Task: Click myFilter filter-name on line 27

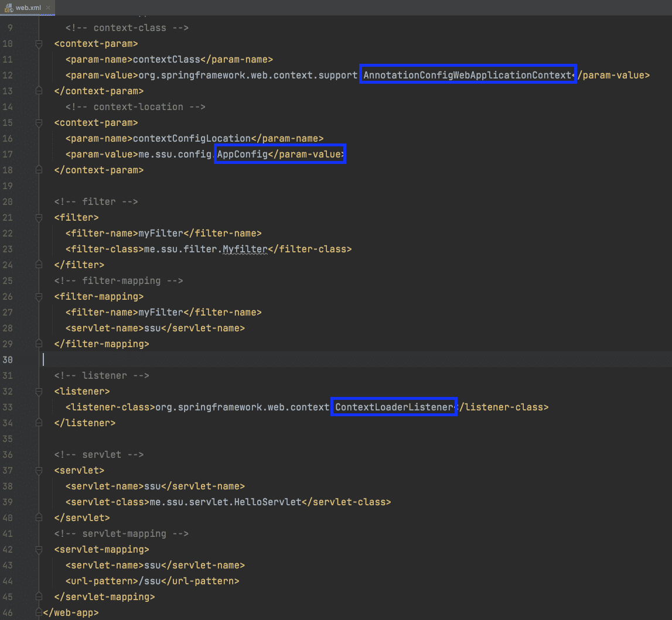Action: tap(161, 312)
